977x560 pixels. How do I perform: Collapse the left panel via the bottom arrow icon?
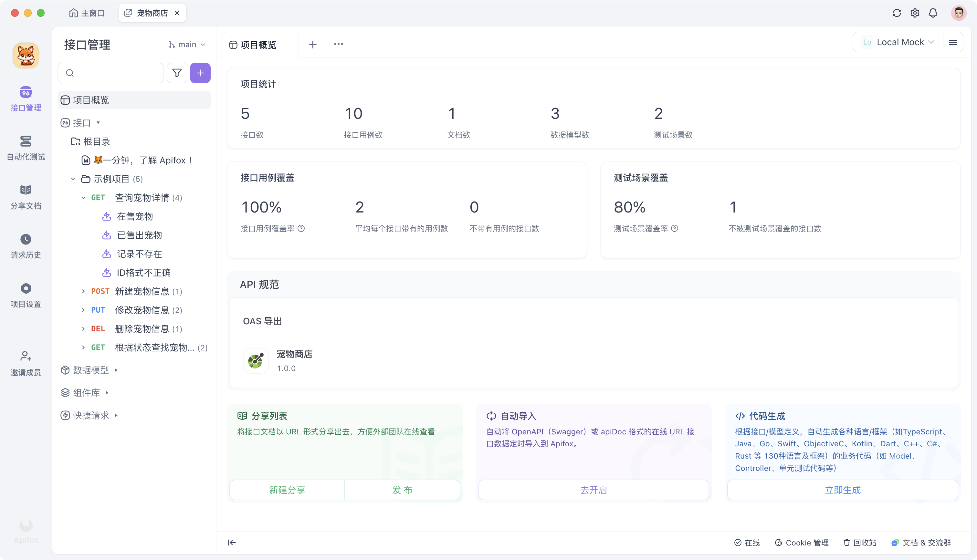(232, 543)
